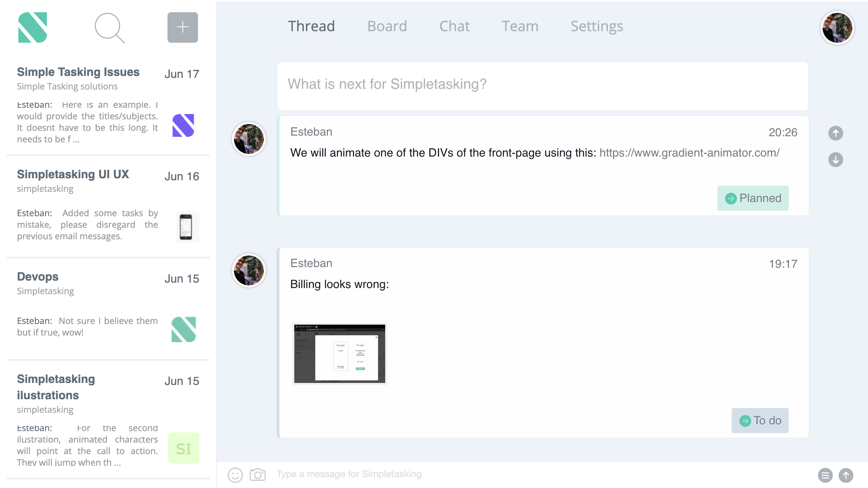Viewport: 868px width, 488px height.
Task: Click the To do status button
Action: point(760,421)
